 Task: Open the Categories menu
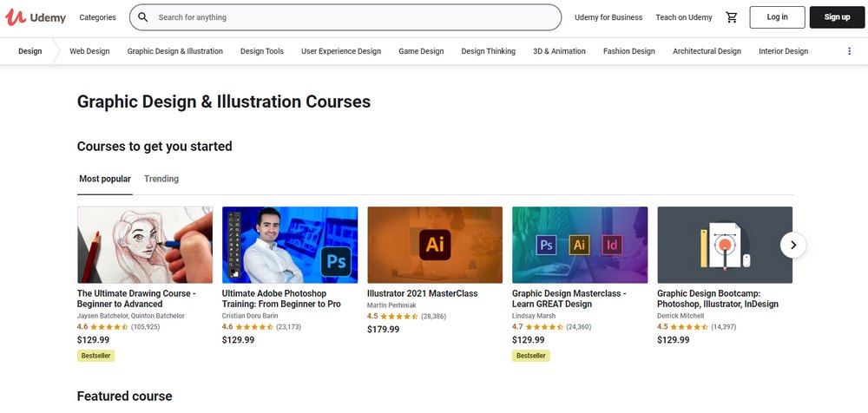pyautogui.click(x=97, y=17)
